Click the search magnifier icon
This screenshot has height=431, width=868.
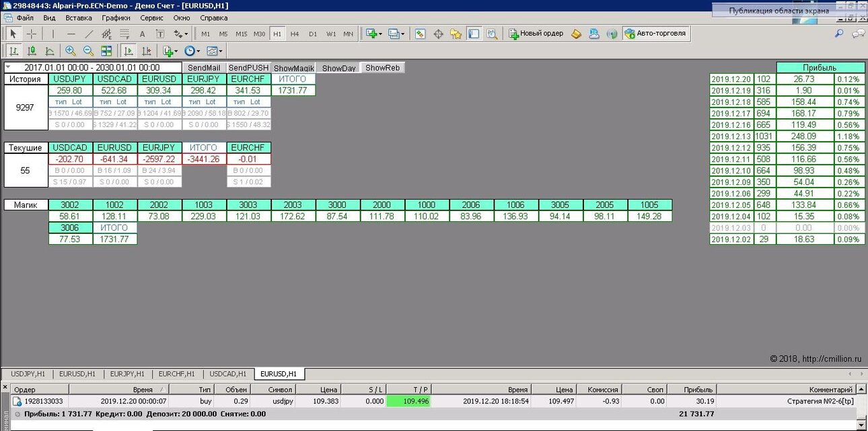point(839,33)
